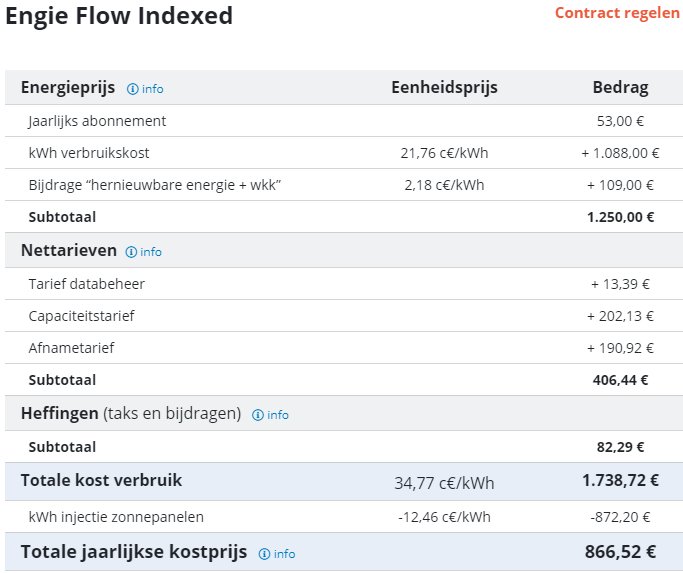The height and width of the screenshot is (573, 683).
Task: Select the kWh injectie zonnepanelen label
Action: coord(116,517)
